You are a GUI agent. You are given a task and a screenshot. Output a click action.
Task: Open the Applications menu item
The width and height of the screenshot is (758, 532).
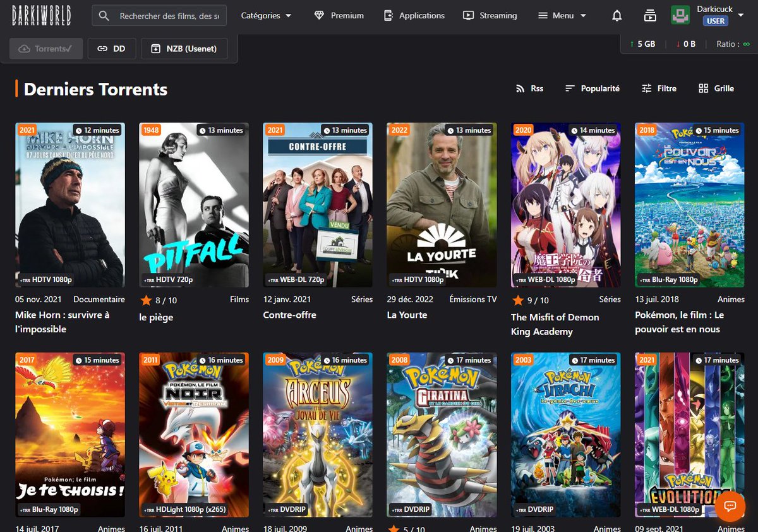click(414, 15)
